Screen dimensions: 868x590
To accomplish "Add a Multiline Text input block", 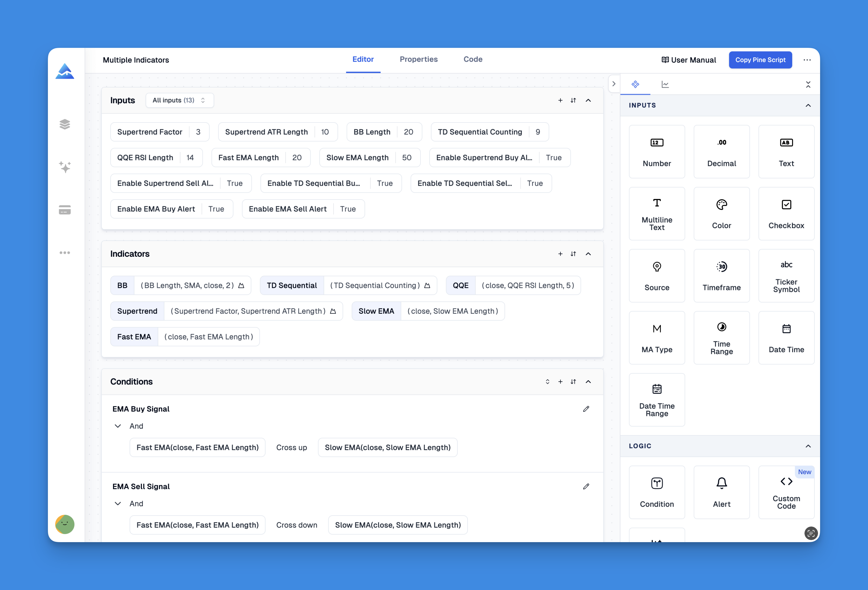I will 657,214.
